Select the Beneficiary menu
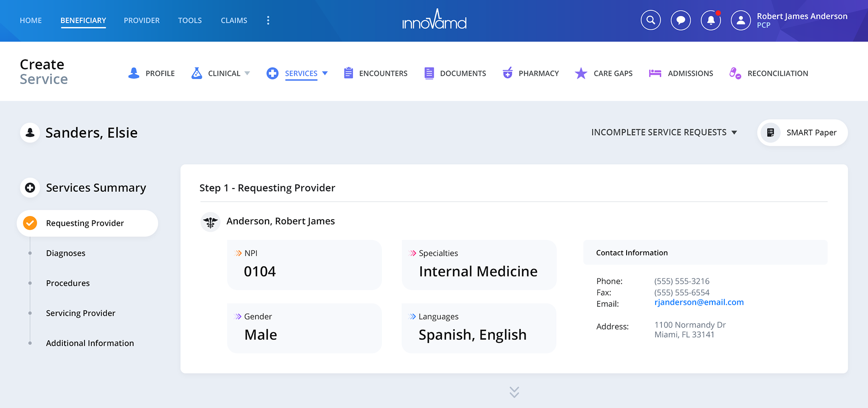 [x=83, y=20]
